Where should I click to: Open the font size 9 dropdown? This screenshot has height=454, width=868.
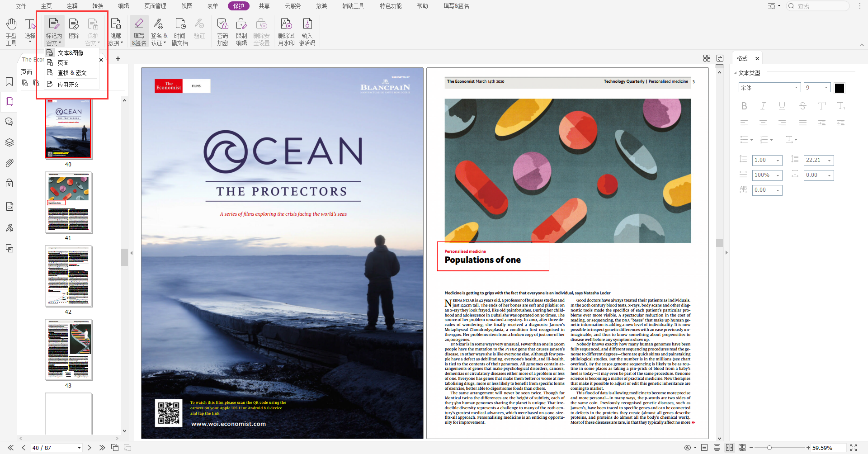click(826, 88)
